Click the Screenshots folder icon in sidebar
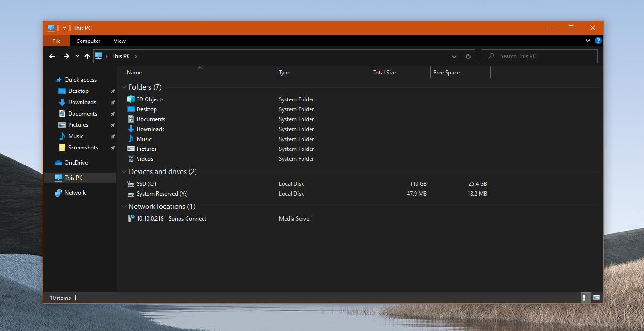 point(62,148)
